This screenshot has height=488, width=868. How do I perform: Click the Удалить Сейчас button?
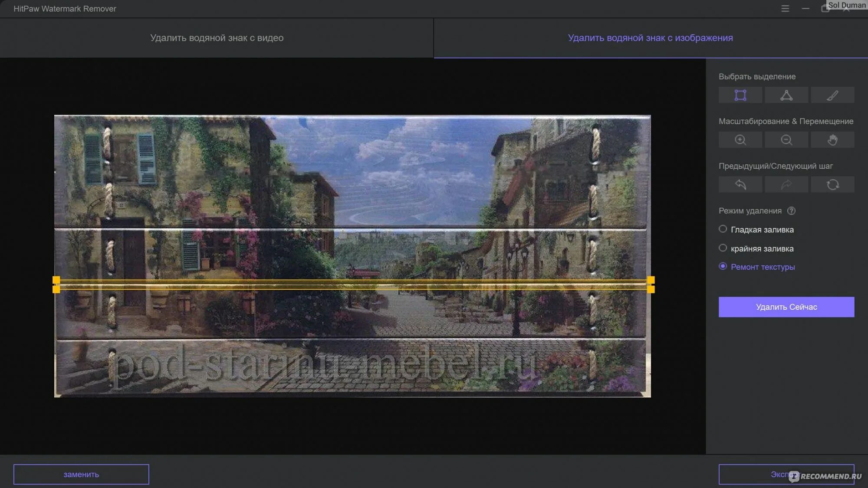786,307
